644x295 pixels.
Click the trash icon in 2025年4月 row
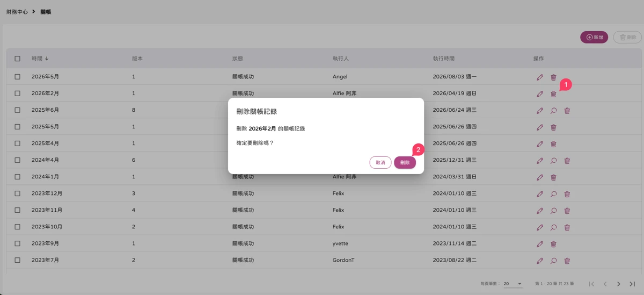point(553,144)
